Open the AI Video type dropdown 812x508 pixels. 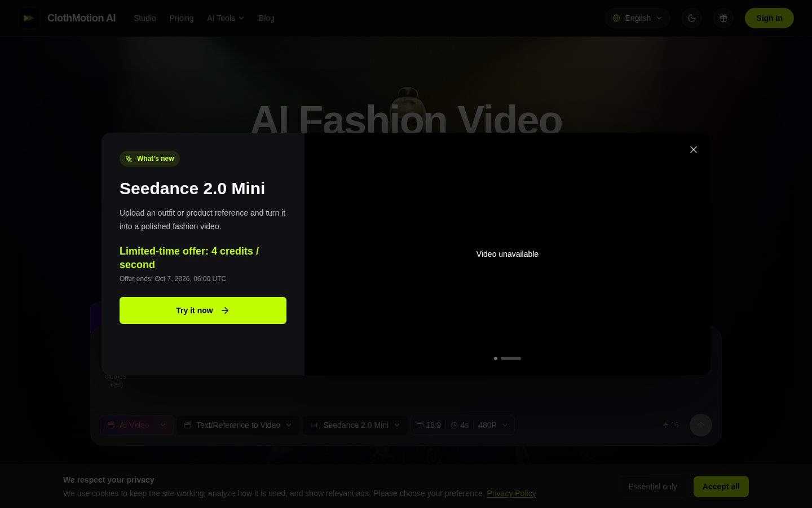click(x=137, y=425)
